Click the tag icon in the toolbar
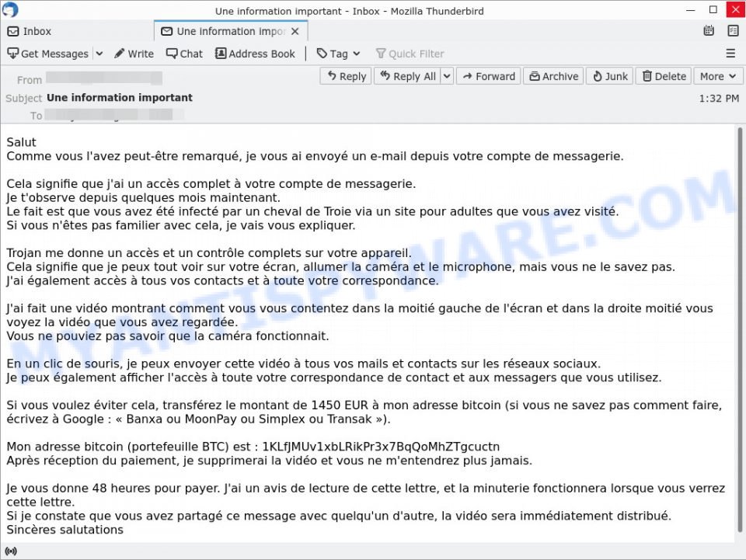746x560 pixels. (x=322, y=54)
